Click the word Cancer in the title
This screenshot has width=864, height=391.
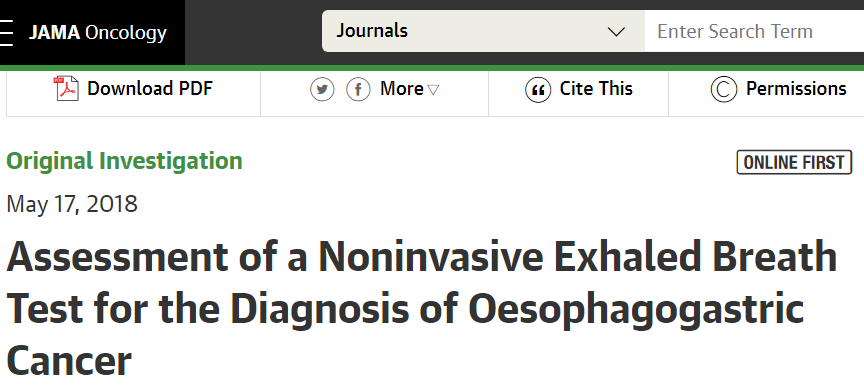pos(69,361)
